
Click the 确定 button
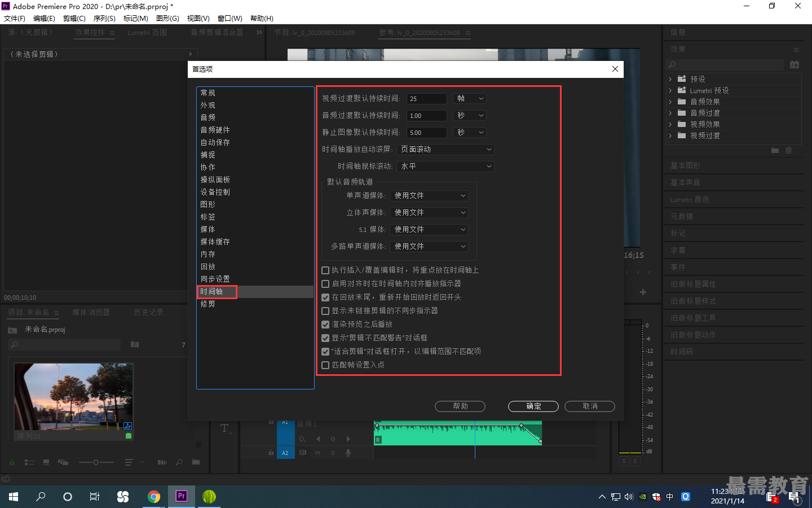pos(533,406)
